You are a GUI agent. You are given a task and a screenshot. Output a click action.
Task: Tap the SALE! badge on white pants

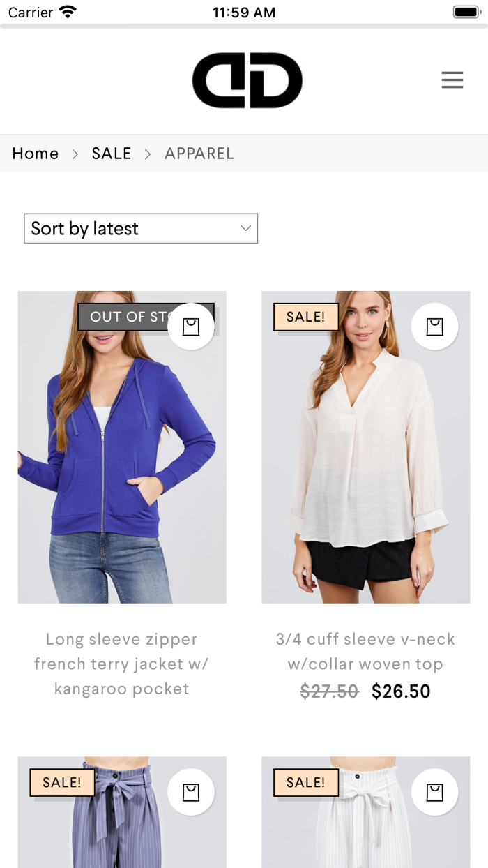click(306, 782)
